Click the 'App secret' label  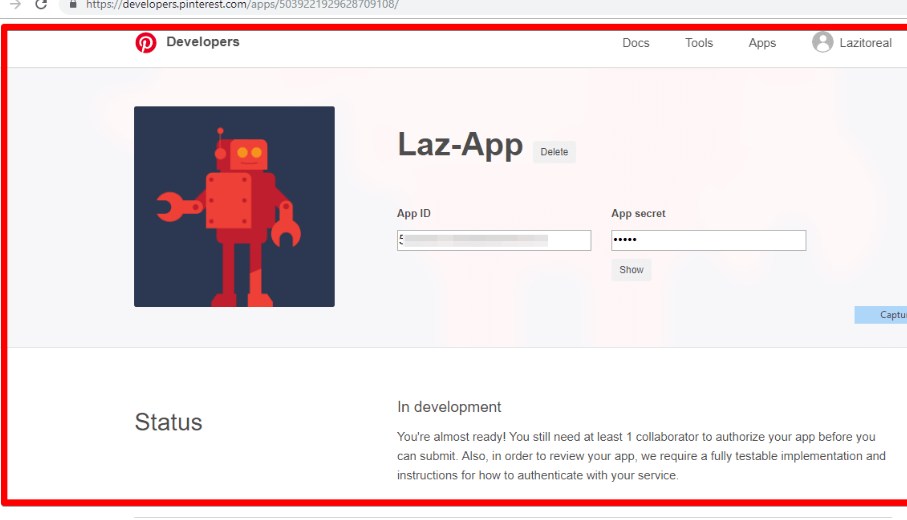click(638, 213)
